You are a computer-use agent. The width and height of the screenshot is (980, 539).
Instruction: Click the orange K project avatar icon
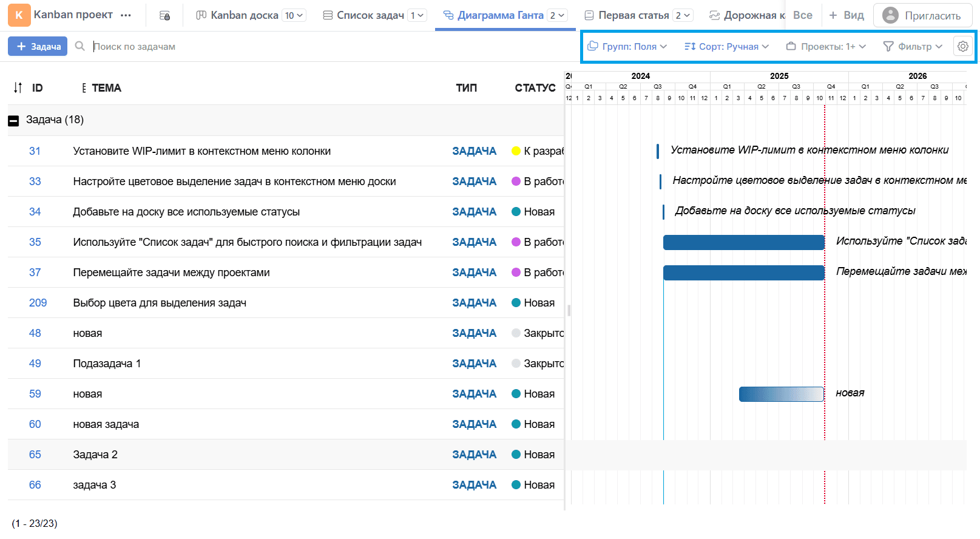19,15
